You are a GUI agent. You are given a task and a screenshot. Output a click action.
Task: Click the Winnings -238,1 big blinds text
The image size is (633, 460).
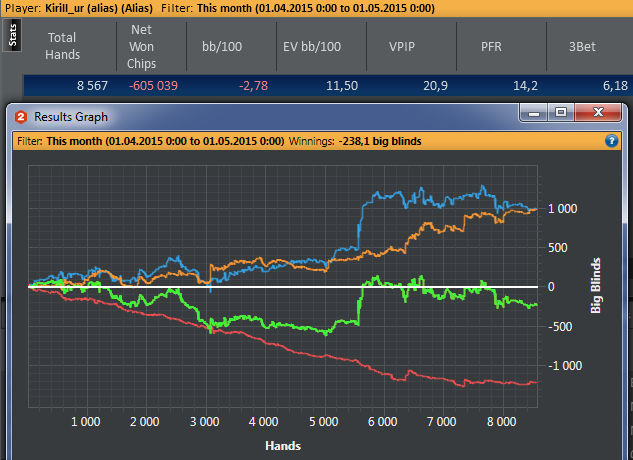[355, 141]
